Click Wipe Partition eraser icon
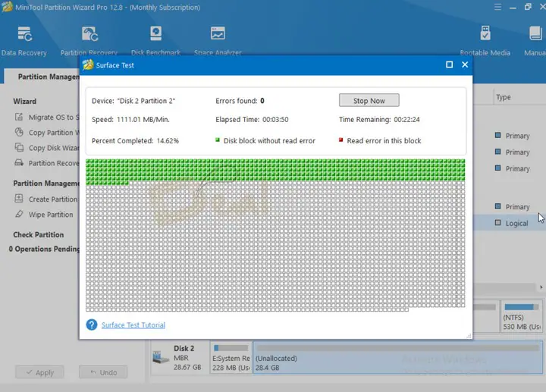Viewport: 546px width, 392px height. point(19,214)
